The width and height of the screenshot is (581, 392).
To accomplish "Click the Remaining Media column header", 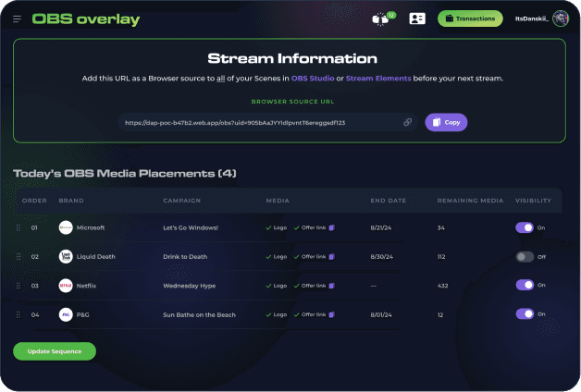I will click(x=470, y=201).
